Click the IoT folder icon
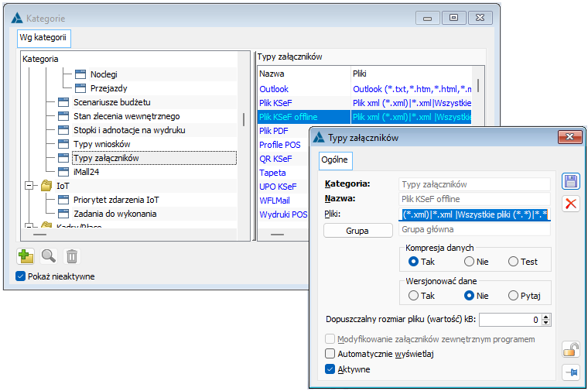This screenshot has width=588, height=391. (46, 186)
